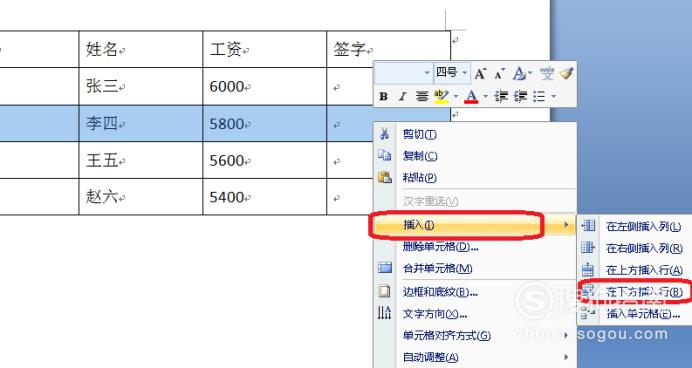The height and width of the screenshot is (368, 692).
Task: Click the 5800 salary cell
Action: 264,123
